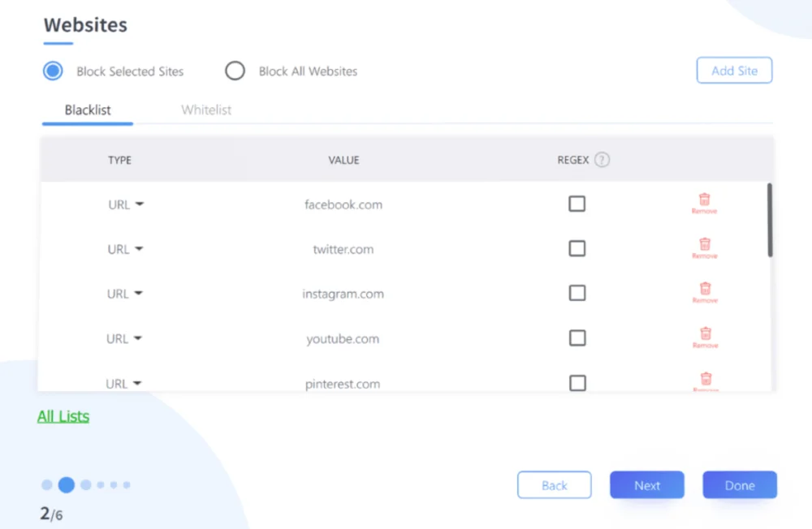
Task: Open the URL type dropdown for facebook.com
Action: [x=126, y=204]
